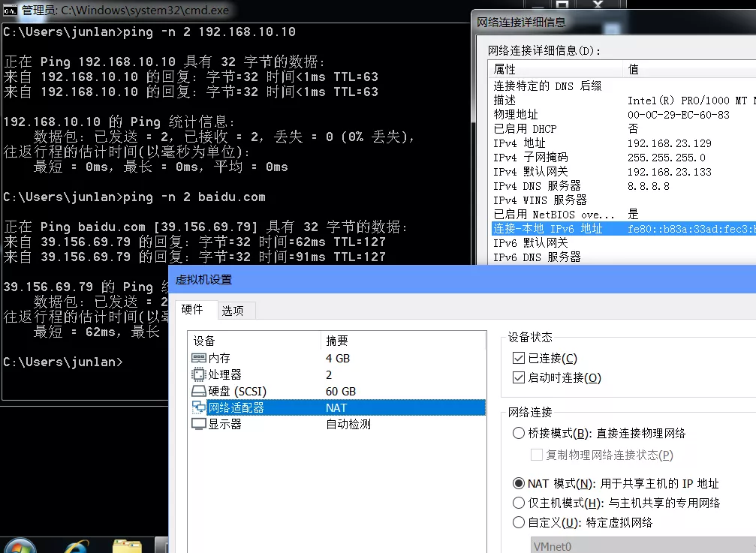The image size is (756, 553).
Task: Click the 属性 column header
Action: click(x=556, y=69)
